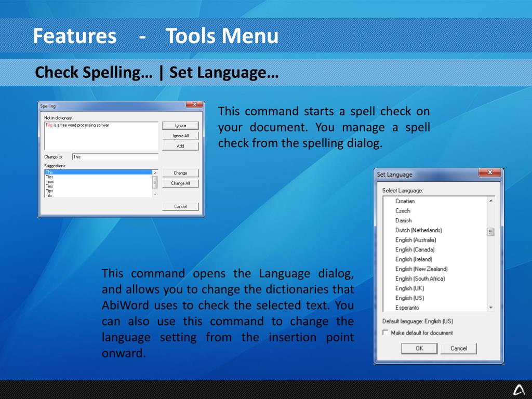This screenshot has width=532, height=399.
Task: Close the Set Language dialog window
Action: (x=489, y=172)
